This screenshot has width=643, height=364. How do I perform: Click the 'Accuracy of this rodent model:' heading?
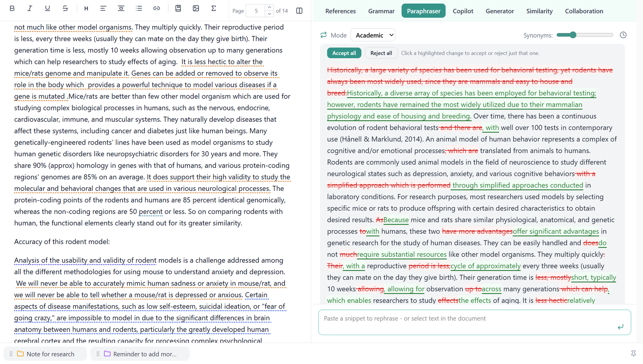62,241
